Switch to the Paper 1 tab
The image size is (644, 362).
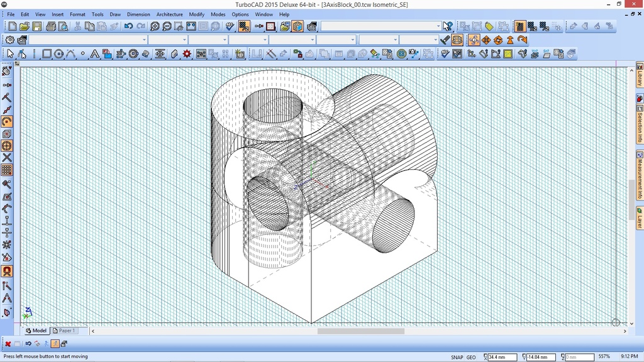(65, 330)
